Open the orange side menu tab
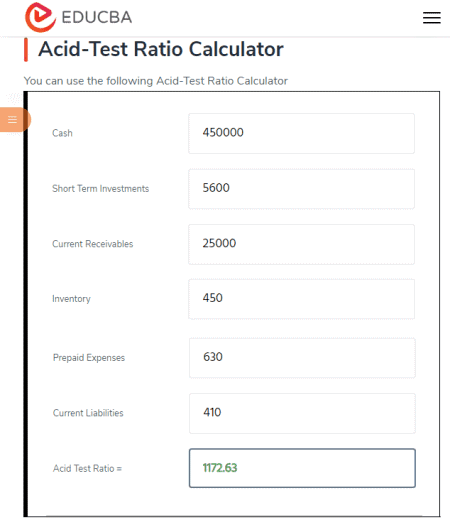 (14, 120)
